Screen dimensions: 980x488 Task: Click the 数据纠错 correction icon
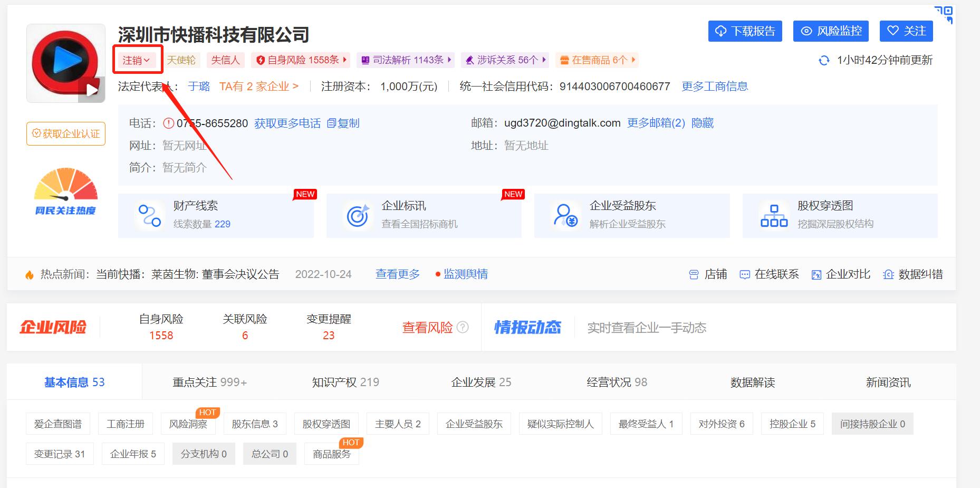point(889,274)
